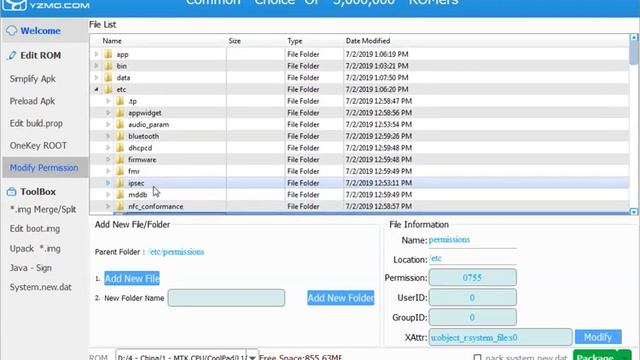Open OneKey ROOT section

pyautogui.click(x=38, y=146)
